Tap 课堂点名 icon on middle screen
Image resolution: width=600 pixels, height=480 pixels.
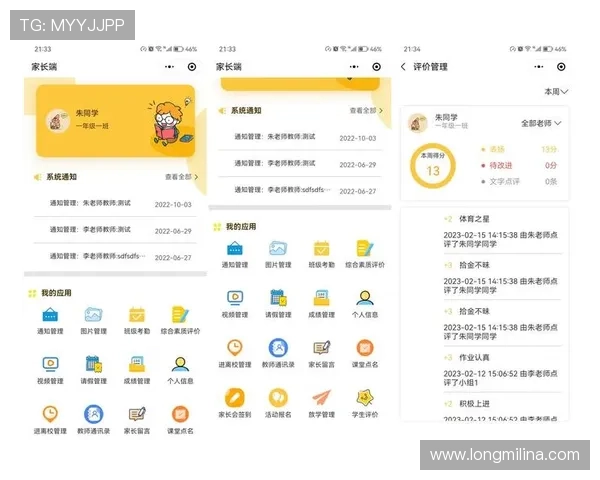[x=365, y=348]
